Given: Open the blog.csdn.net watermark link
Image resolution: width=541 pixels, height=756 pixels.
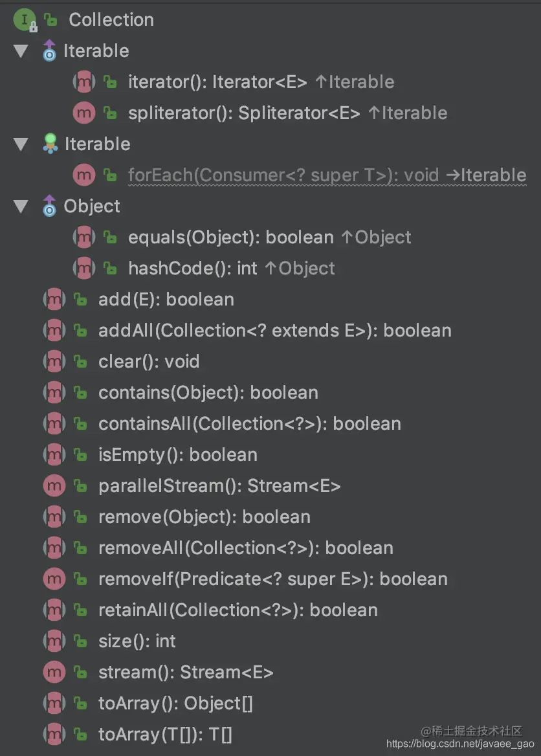Looking at the screenshot, I should (460, 744).
